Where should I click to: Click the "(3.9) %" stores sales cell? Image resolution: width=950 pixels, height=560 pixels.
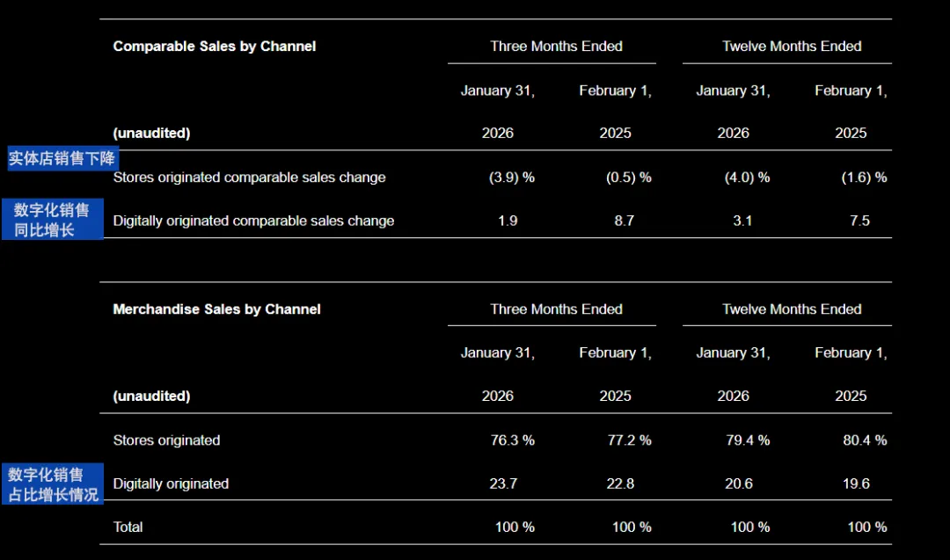[x=512, y=178]
